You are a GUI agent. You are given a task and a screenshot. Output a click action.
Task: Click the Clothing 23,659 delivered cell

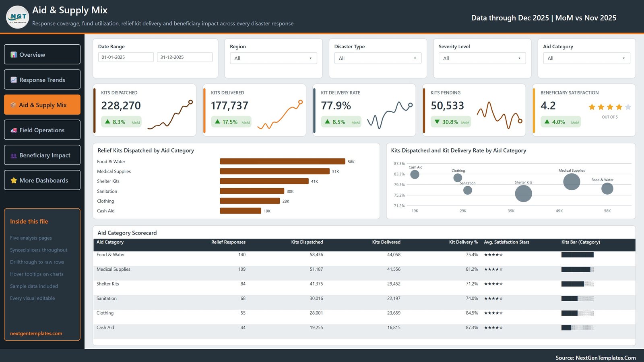(394, 313)
